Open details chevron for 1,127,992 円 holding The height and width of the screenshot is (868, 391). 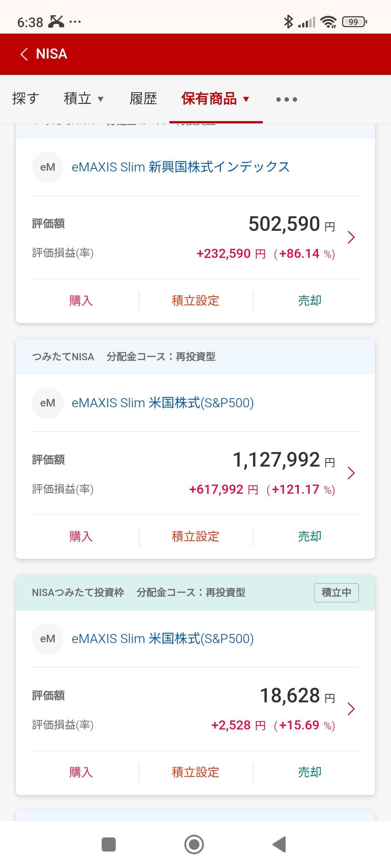click(x=351, y=473)
